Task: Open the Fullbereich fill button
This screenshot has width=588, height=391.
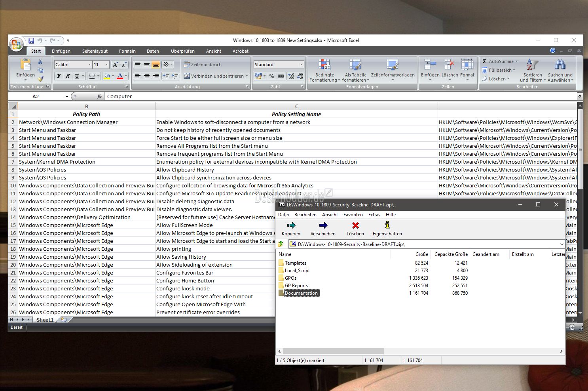Action: pyautogui.click(x=499, y=70)
